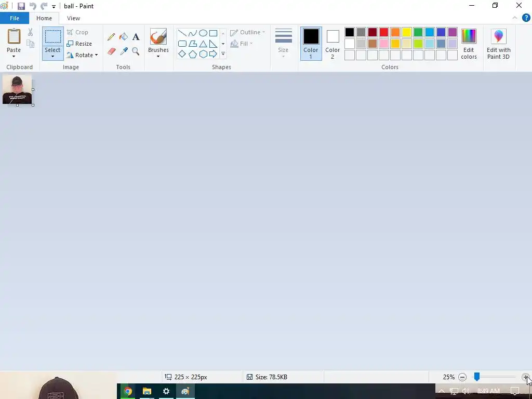
Task: Open File Explorer from the taskbar
Action: pos(147,391)
